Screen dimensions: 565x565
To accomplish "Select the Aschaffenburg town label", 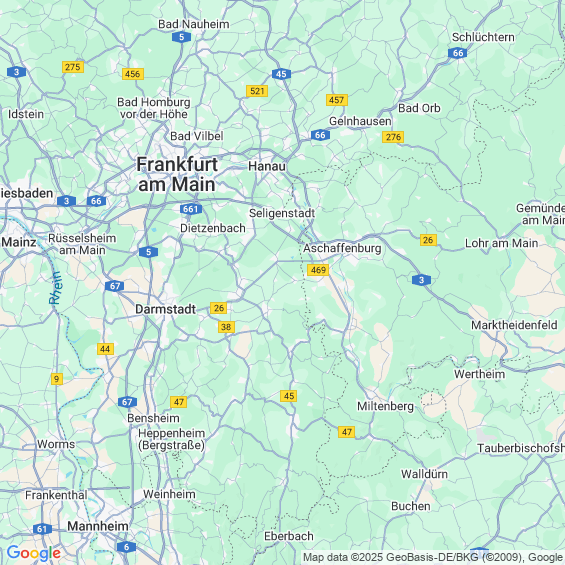I will tap(342, 248).
